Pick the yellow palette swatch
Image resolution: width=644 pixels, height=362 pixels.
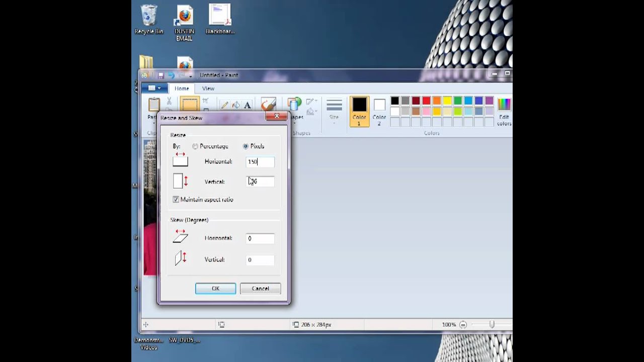click(x=447, y=101)
